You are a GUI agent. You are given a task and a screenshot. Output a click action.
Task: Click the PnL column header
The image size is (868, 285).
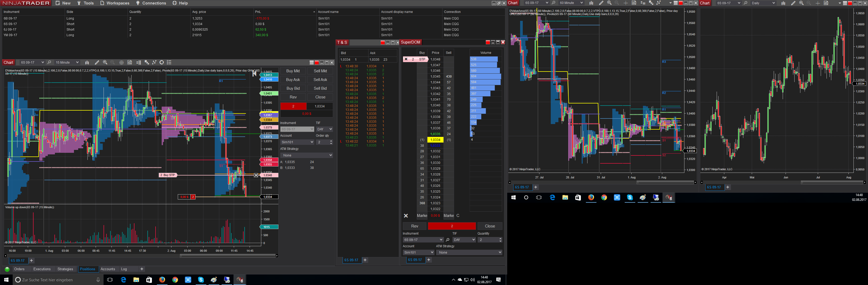(x=285, y=12)
